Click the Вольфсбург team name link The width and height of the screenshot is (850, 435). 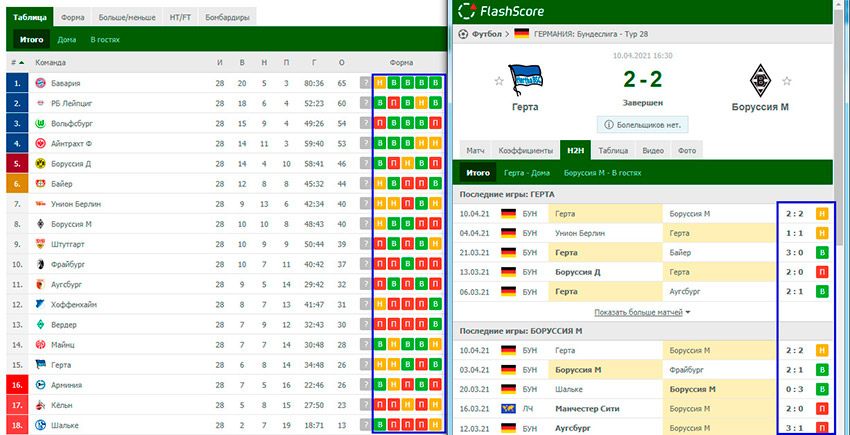72,124
